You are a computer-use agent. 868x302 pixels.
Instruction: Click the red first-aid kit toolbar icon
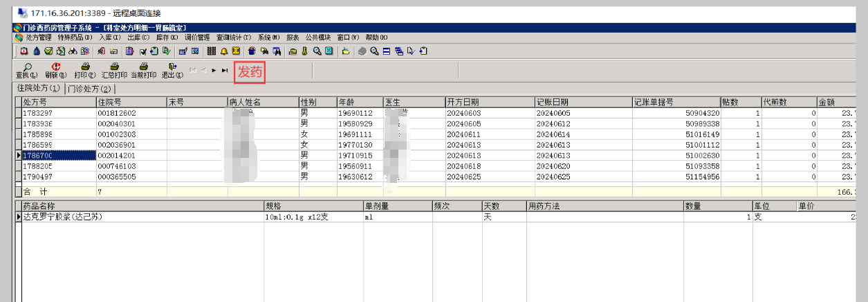[x=24, y=51]
